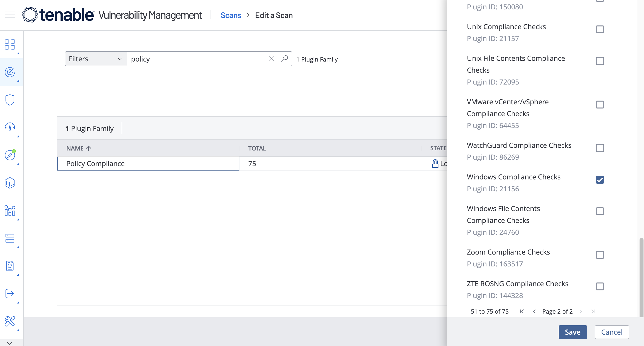Open the compass Explore sidebar icon
The image size is (644, 346).
(10, 155)
